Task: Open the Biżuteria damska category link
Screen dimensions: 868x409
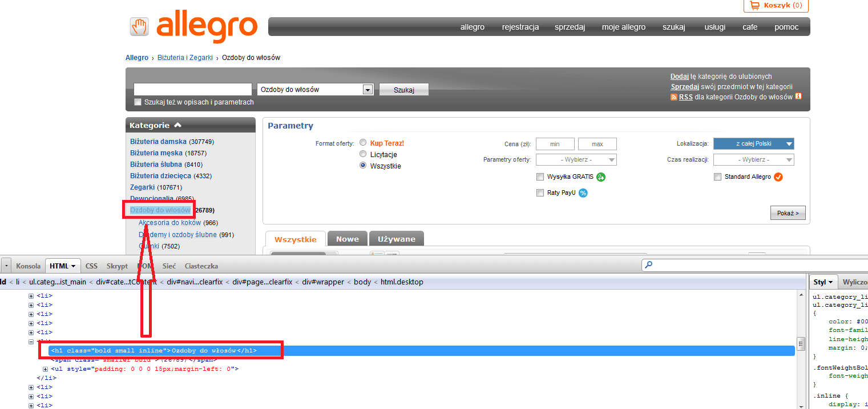Action: point(158,142)
